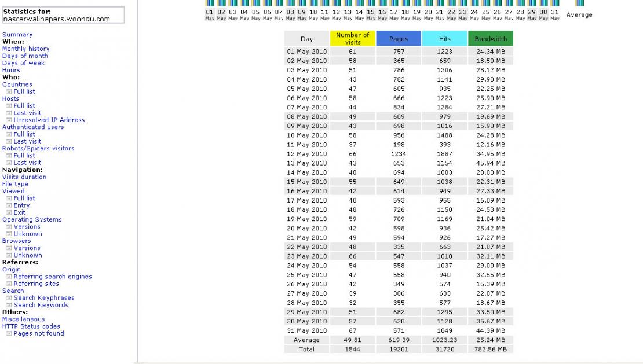Screen dimensions: 643x364
Task: Click the average visits 49.81 cell
Action: (353, 340)
